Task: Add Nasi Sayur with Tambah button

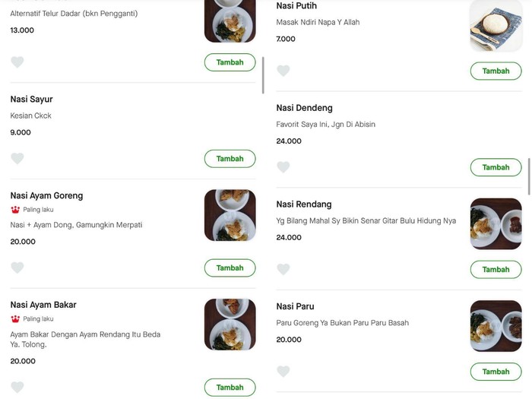Action: click(230, 159)
